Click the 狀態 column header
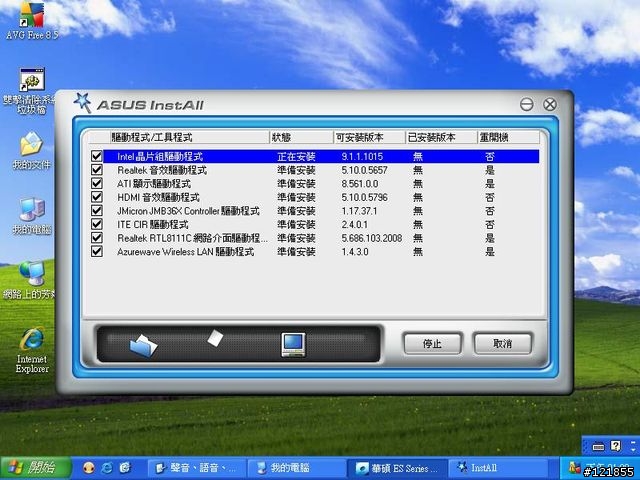The image size is (640, 480). pos(302,137)
